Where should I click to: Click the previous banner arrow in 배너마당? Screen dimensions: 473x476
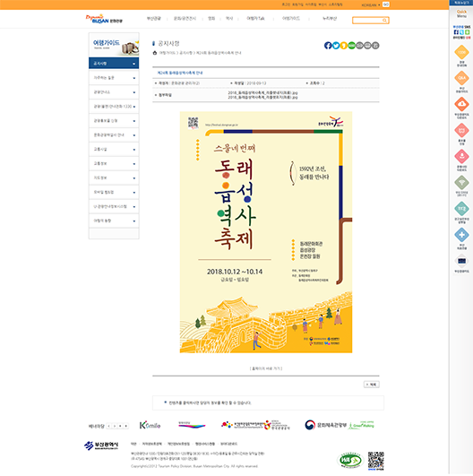109,426
